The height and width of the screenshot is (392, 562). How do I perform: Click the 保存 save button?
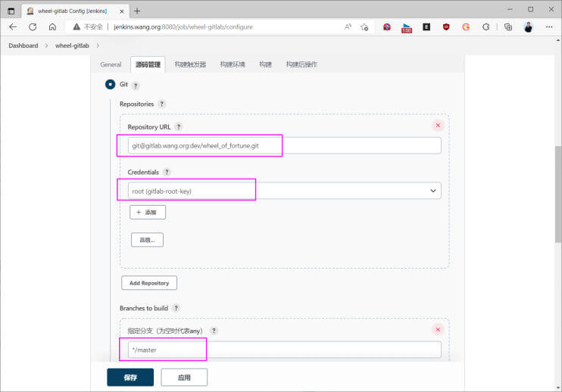[x=130, y=378]
